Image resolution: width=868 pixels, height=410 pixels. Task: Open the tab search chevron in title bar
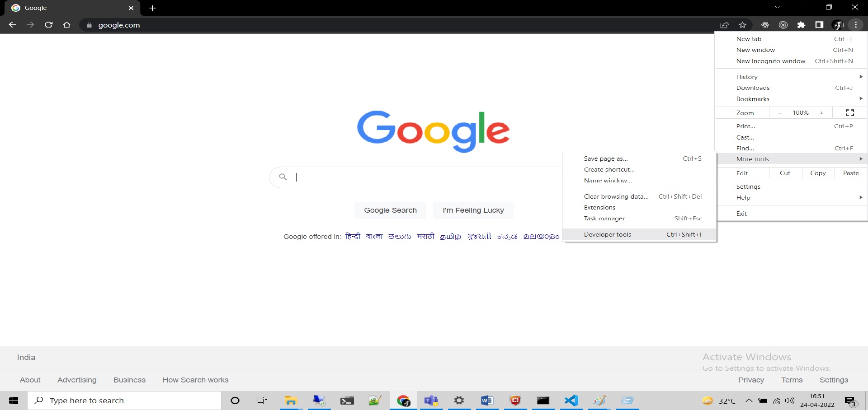tap(777, 7)
